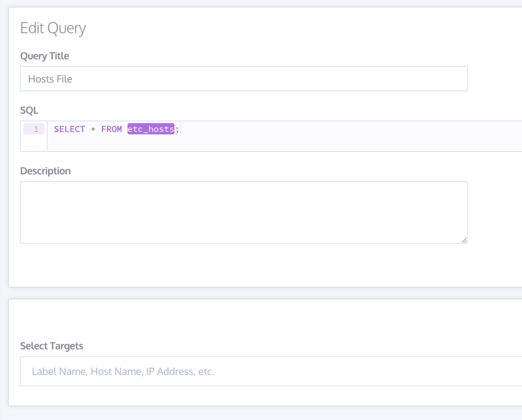Screen dimensions: 522x420
Task: Click the SELECT keyword in the SQL statement
Action: pos(69,129)
